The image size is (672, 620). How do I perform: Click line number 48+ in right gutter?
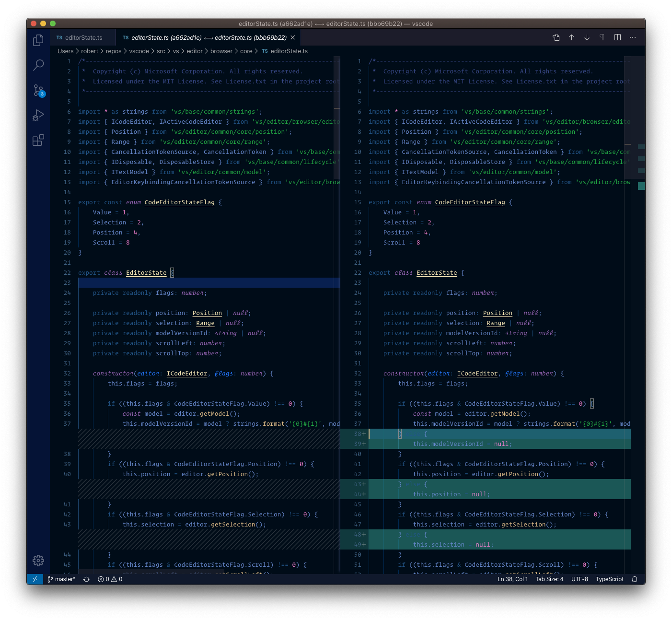point(360,535)
